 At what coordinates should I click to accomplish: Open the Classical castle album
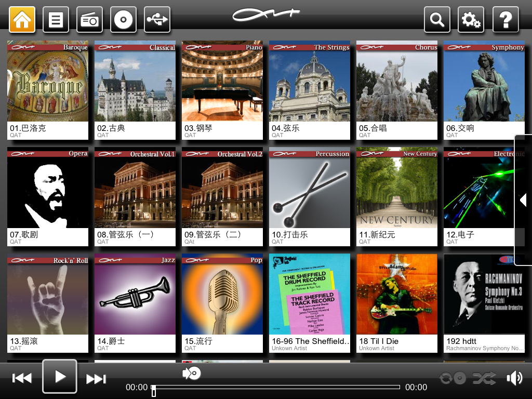click(135, 81)
